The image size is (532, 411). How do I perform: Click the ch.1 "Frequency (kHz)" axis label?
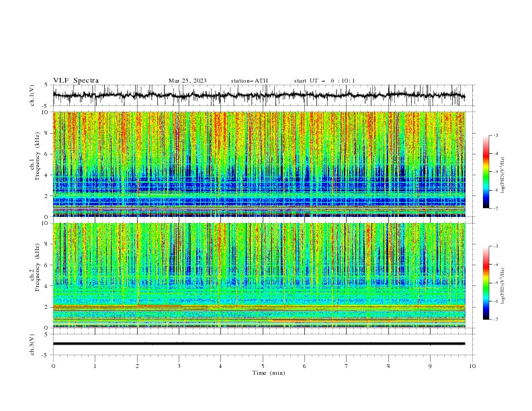tap(37, 156)
